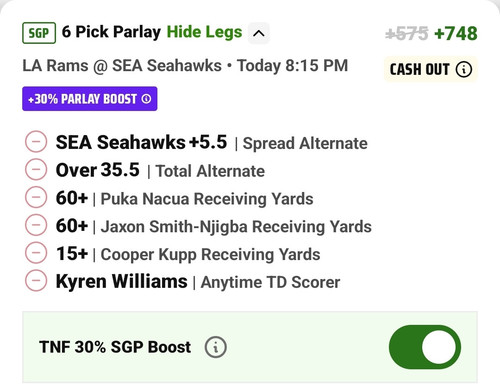Viewport: 500px width, 384px height.
Task: Remove Puka Nacua receiving yards leg
Action: tap(36, 197)
